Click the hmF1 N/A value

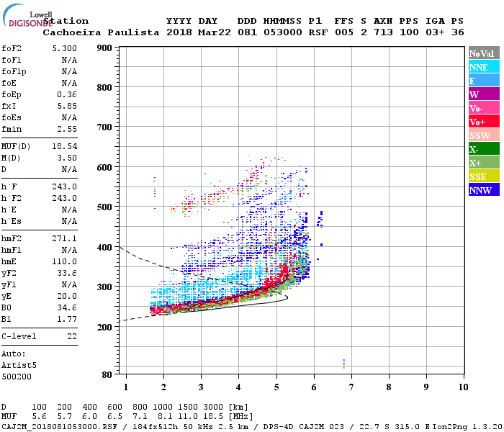69,250
